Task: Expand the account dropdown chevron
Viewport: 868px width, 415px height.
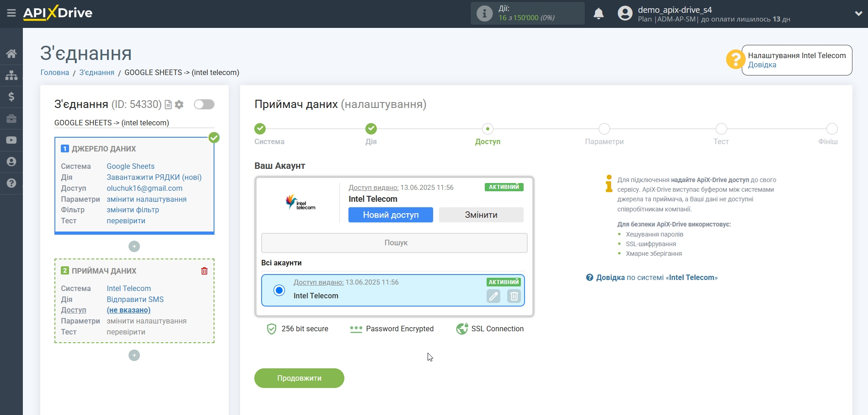Action: pyautogui.click(x=858, y=14)
